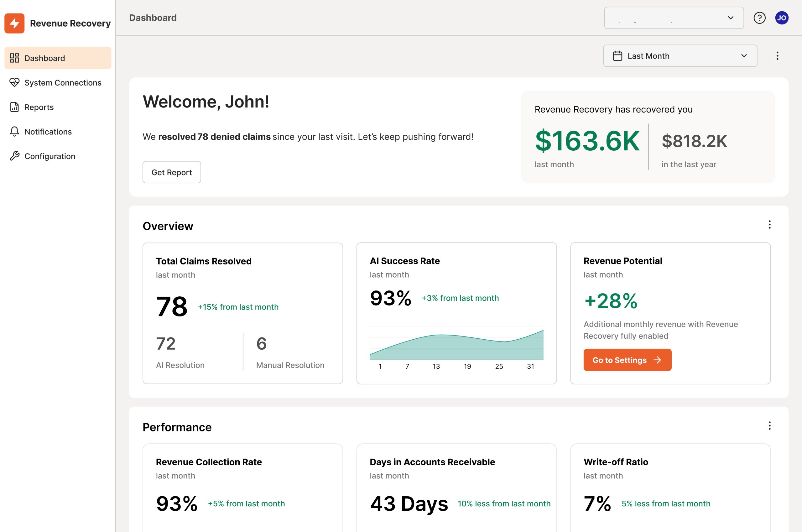Image resolution: width=802 pixels, height=532 pixels.
Task: Open the Overview section options menu
Action: click(769, 225)
